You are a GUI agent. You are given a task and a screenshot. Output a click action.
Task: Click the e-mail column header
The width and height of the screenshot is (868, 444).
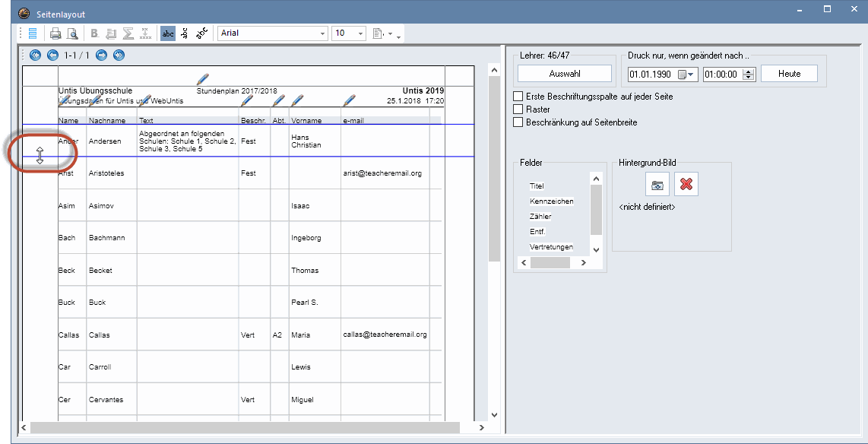tap(353, 120)
